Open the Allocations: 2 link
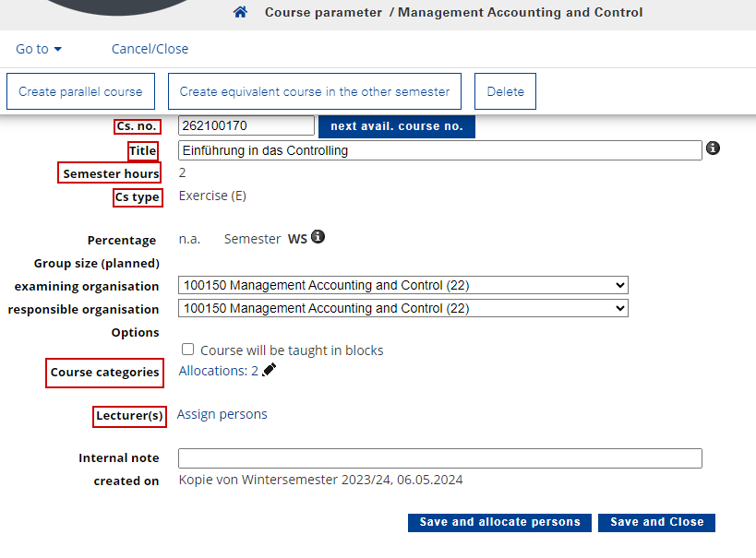The image size is (756, 558). pos(219,371)
